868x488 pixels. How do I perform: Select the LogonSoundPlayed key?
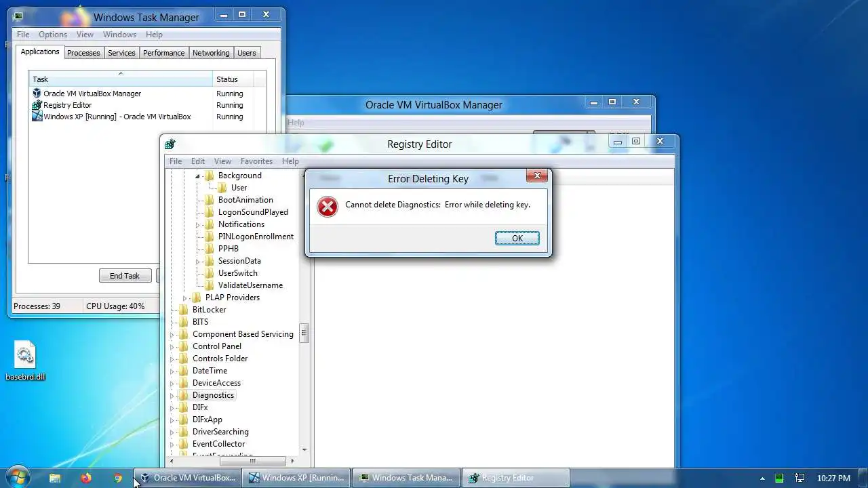pos(253,212)
